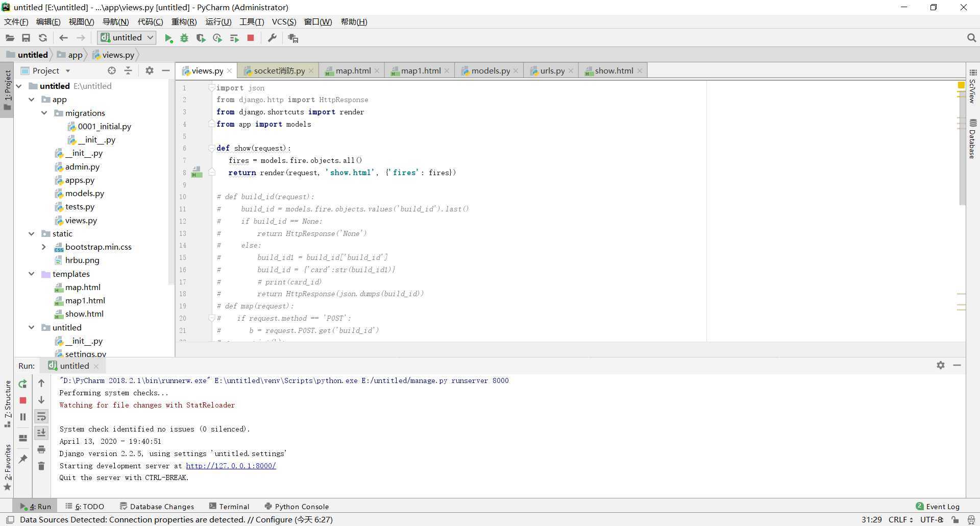Rerun the untitled server in Run panel
Screen dimensions: 980x526
point(23,384)
